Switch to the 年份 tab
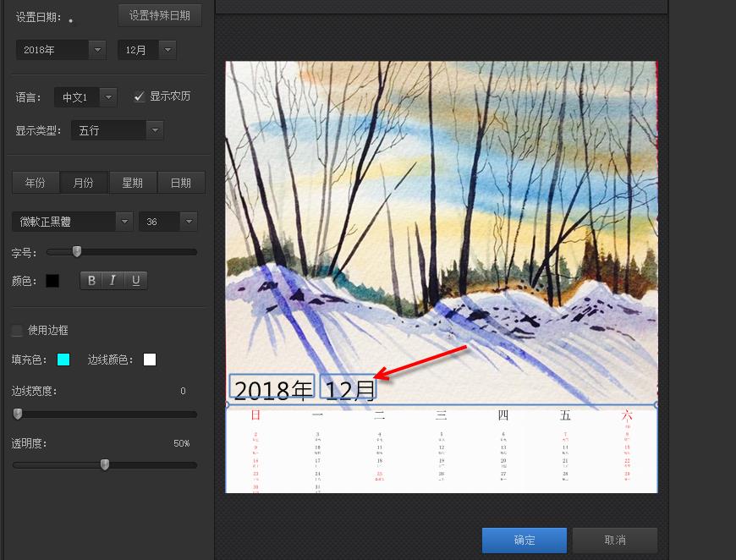The height and width of the screenshot is (560, 736). (36, 183)
